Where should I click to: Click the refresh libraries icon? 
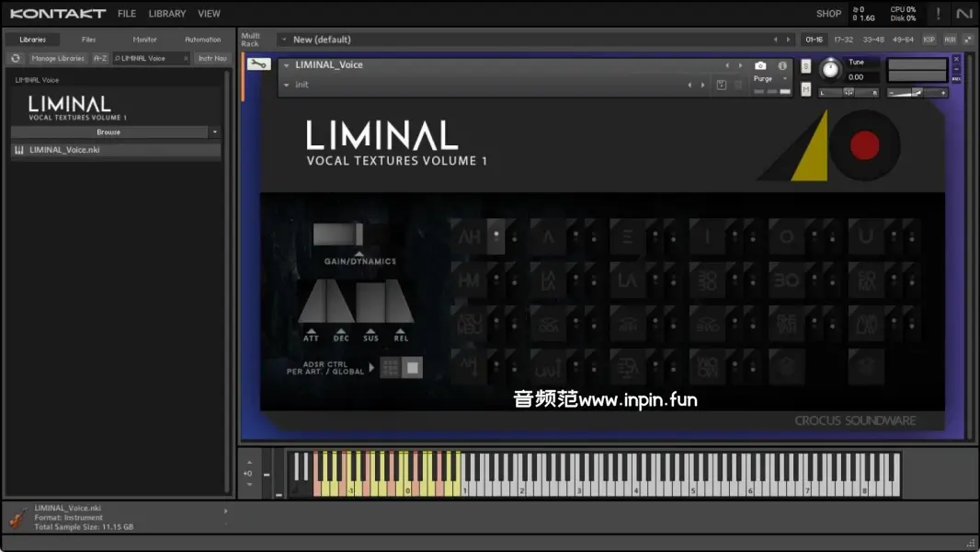point(16,58)
